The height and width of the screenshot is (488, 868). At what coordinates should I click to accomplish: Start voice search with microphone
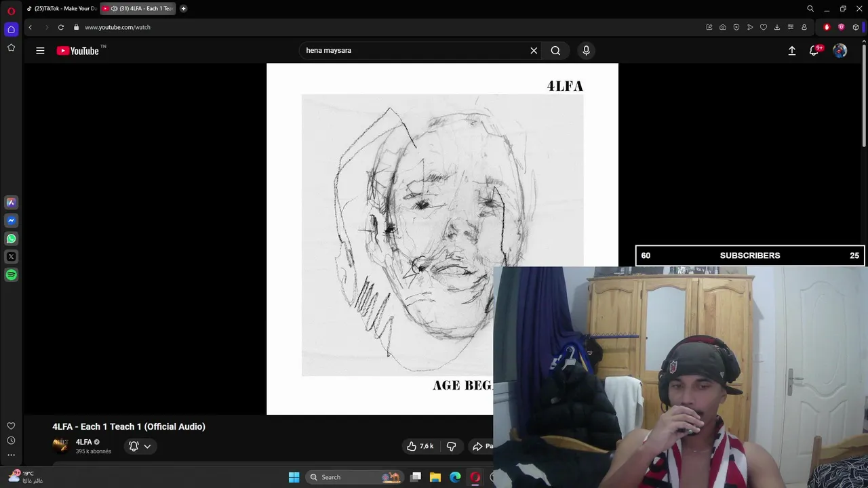[x=587, y=50]
